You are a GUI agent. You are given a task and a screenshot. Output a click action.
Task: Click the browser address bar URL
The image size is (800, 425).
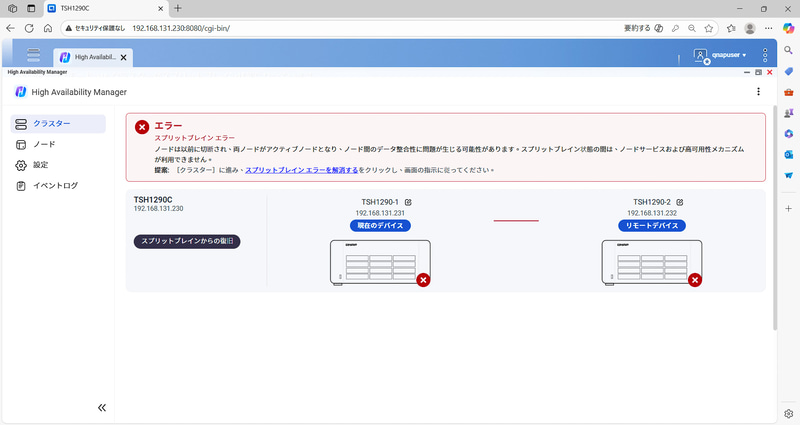[x=181, y=28]
